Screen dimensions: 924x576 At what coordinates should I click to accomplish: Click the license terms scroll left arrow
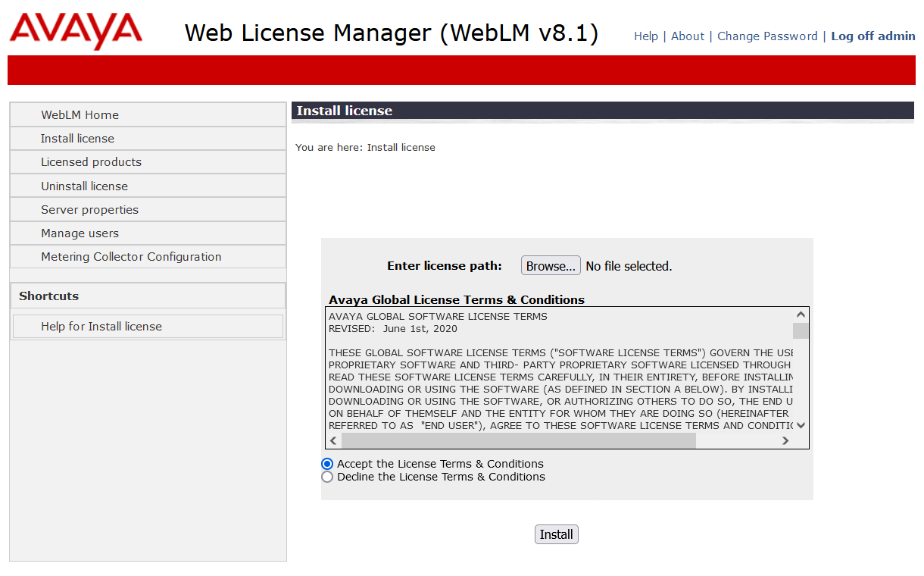click(x=334, y=441)
